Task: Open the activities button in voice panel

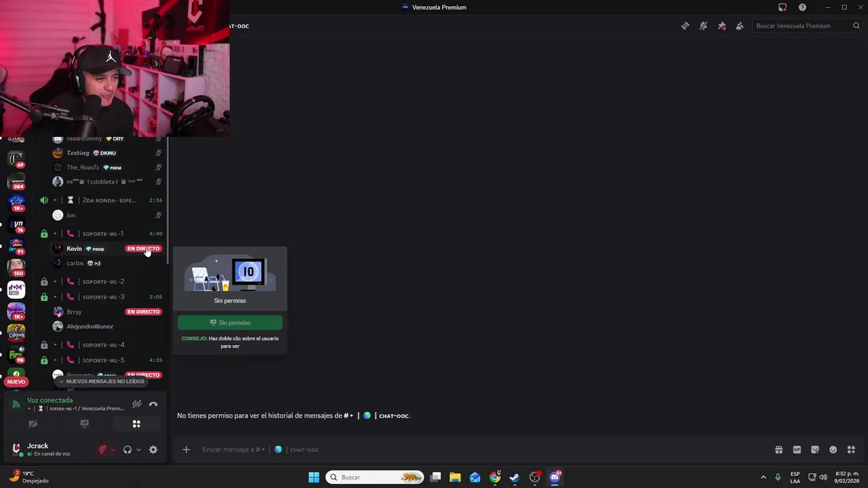Action: click(x=136, y=424)
